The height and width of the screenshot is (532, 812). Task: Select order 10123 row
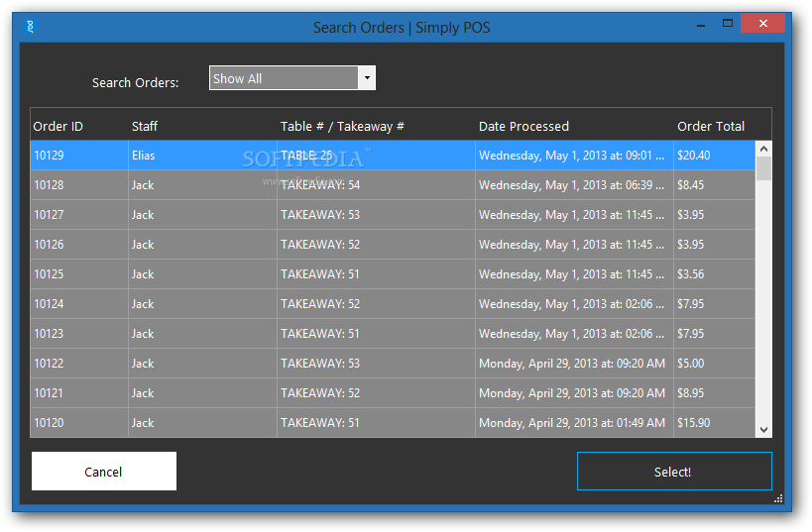pos(393,334)
